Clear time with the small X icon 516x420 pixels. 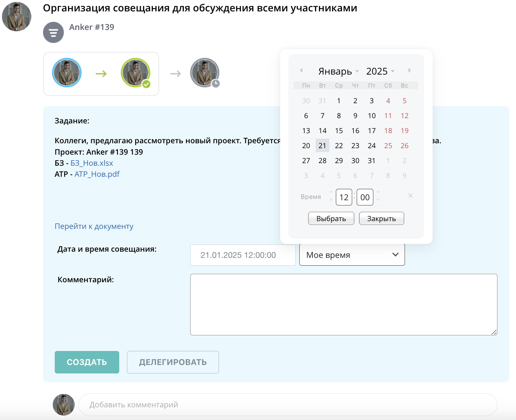410,196
